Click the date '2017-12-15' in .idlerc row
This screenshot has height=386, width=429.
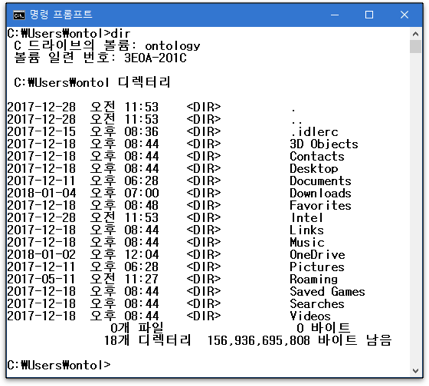(42, 132)
